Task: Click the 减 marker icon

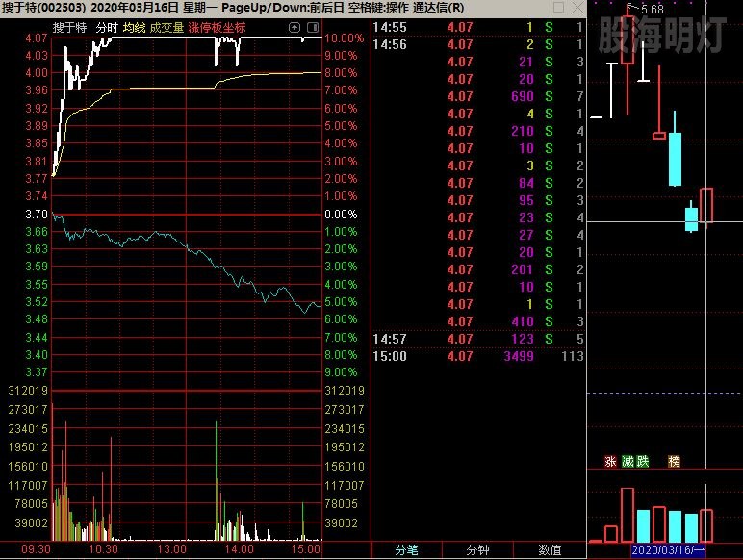Action: tap(628, 461)
